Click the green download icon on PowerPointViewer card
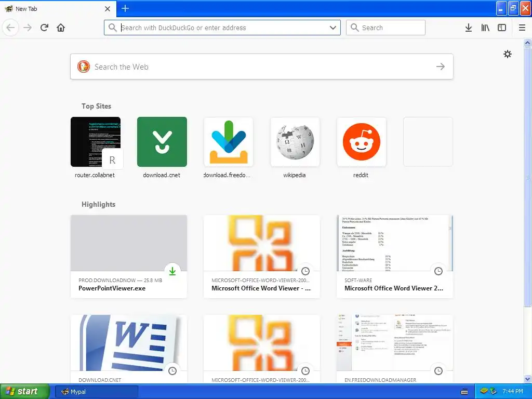This screenshot has width=532, height=399. (x=172, y=271)
